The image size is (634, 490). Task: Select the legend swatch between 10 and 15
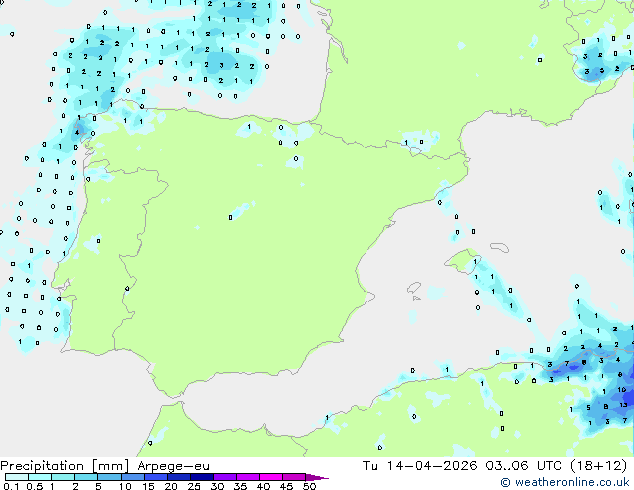(132, 477)
